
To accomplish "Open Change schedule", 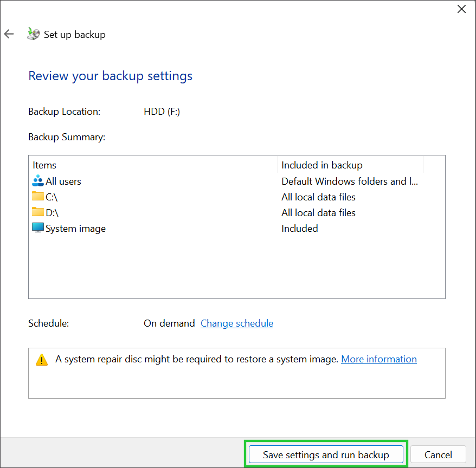I will click(236, 323).
